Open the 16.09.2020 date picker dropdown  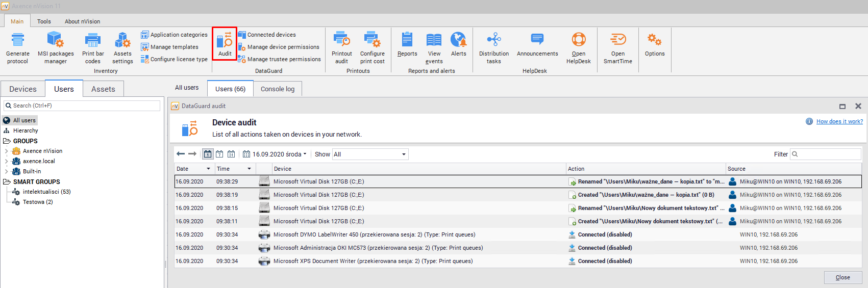click(276, 154)
